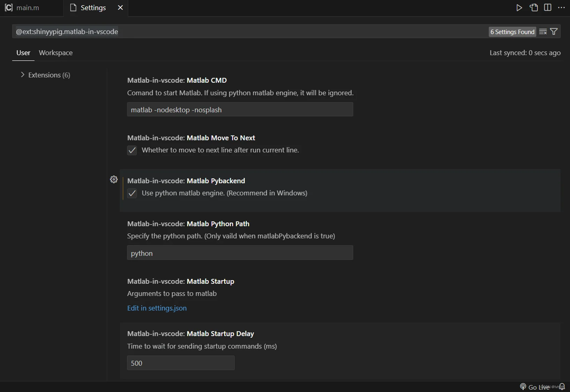Click the Run play icon in editor toolbar
Screen dimensions: 570x392
click(x=519, y=8)
